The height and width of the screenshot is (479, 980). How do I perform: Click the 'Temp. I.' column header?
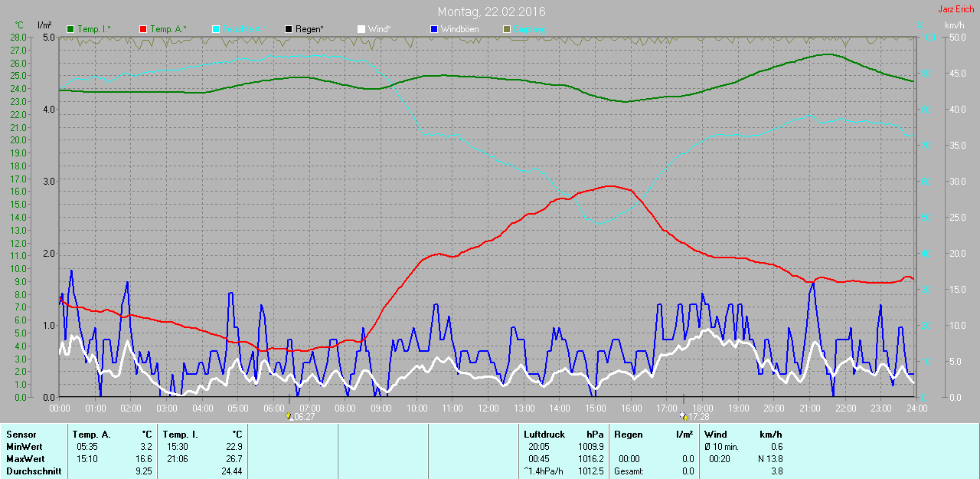tap(181, 435)
